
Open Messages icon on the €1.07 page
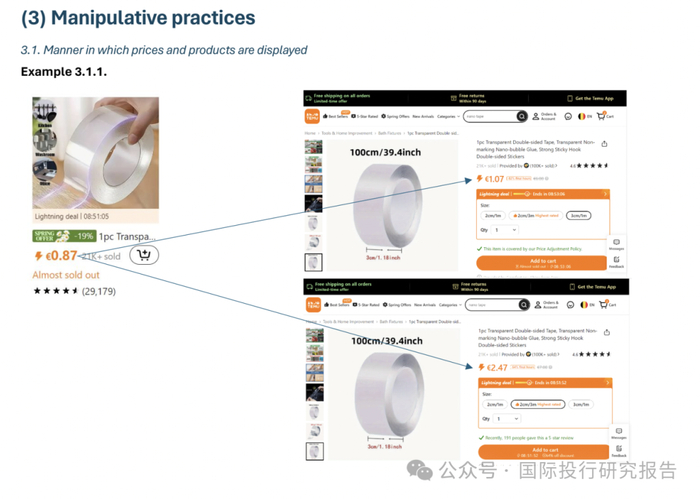click(616, 244)
